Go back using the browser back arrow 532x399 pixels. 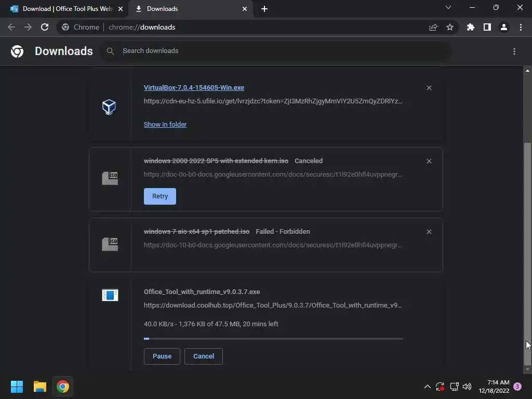(11, 27)
